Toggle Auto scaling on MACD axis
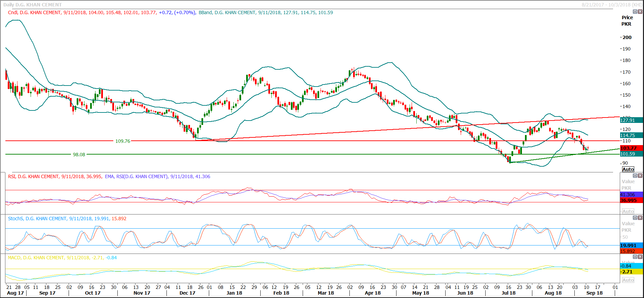Screen dimensions: 644x298 (x=628, y=280)
